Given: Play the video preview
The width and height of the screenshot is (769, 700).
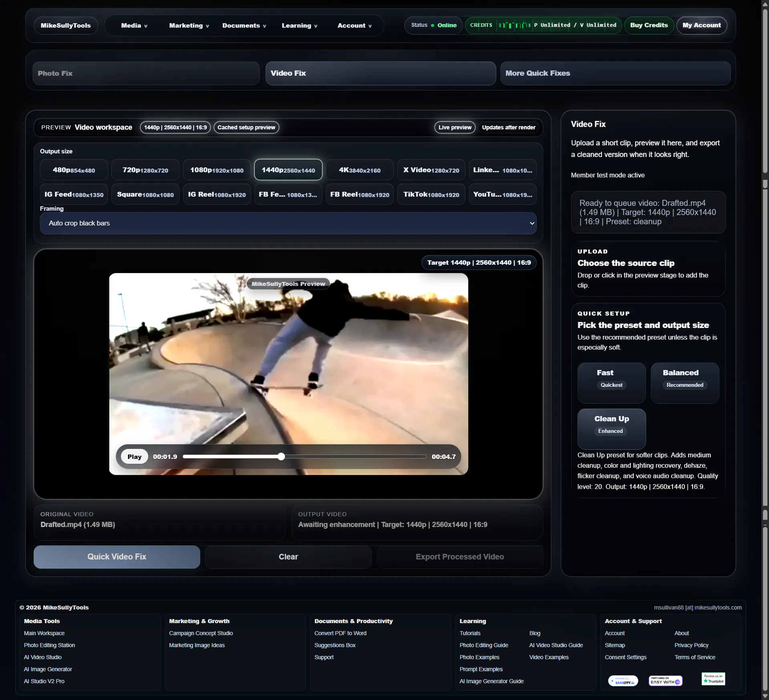Looking at the screenshot, I should 135,457.
